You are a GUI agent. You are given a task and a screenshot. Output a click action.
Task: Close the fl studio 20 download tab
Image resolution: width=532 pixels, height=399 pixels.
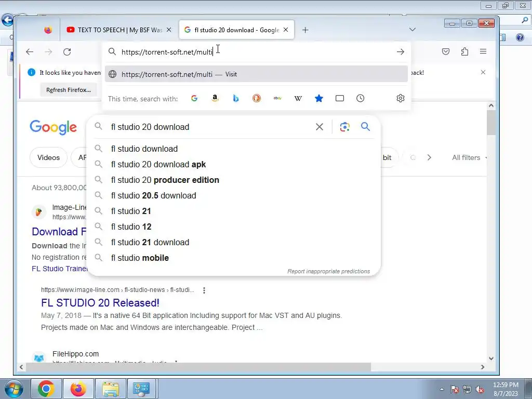pyautogui.click(x=286, y=30)
